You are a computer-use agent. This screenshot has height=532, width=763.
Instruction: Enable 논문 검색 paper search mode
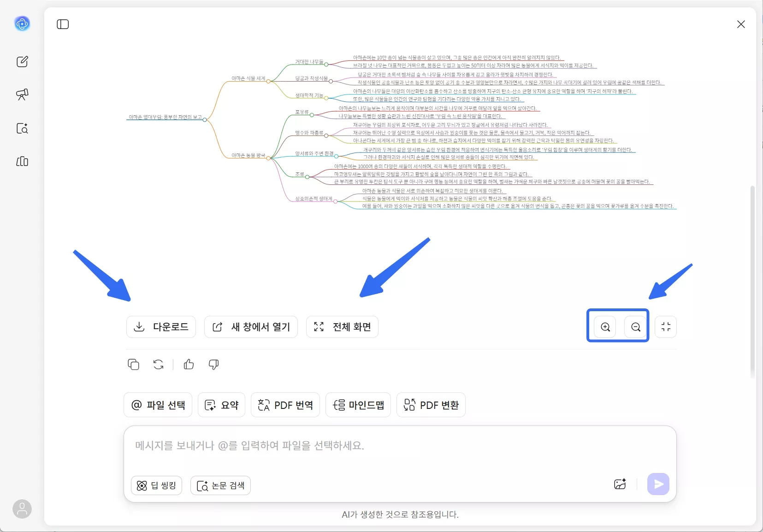[220, 485]
